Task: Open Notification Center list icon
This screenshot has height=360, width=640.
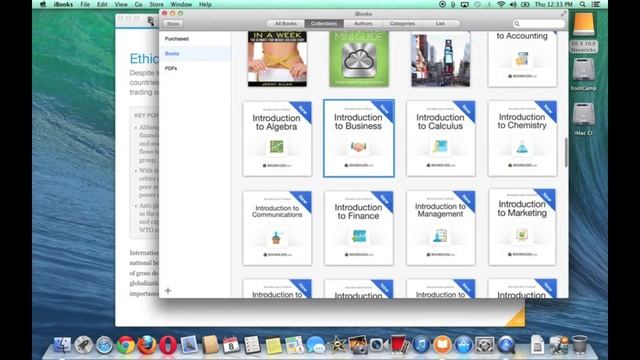Action: [596, 4]
